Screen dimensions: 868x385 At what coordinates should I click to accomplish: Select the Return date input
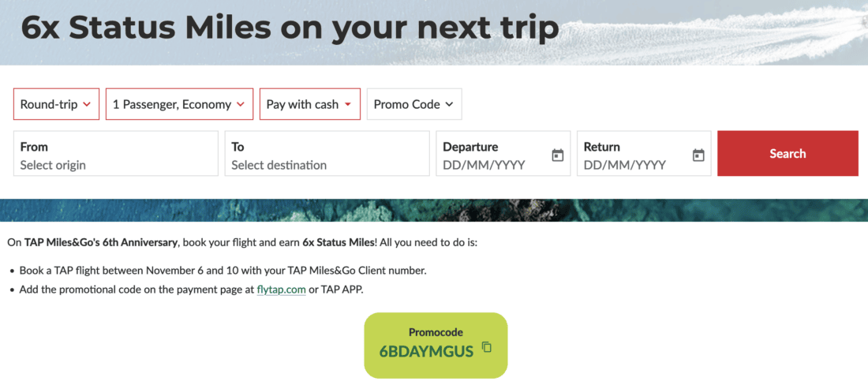point(634,165)
